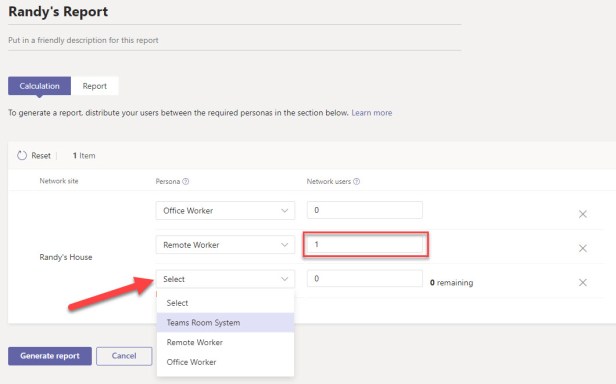Click the Network users help info icon
The image size is (616, 384).
357,182
